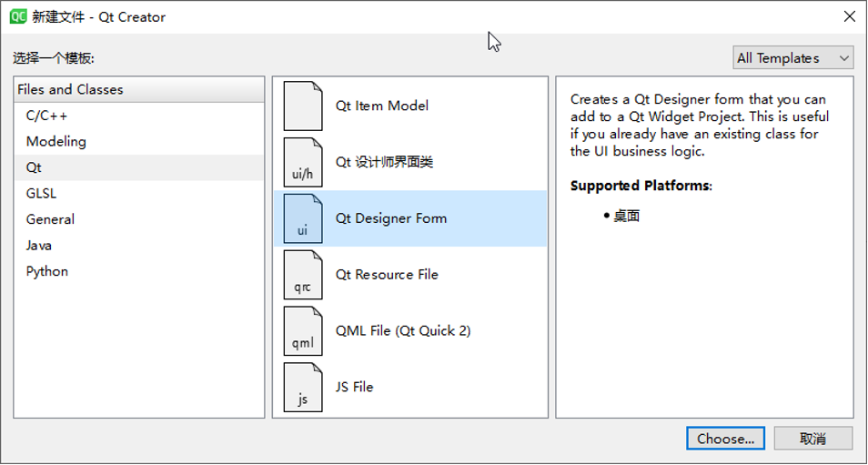Click the 取消 cancel button

click(813, 439)
